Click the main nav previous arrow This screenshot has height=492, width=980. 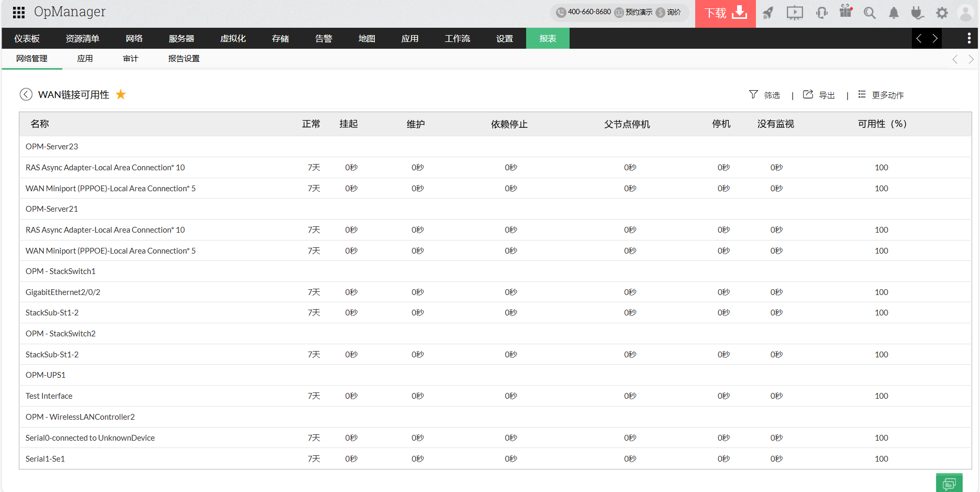(919, 38)
